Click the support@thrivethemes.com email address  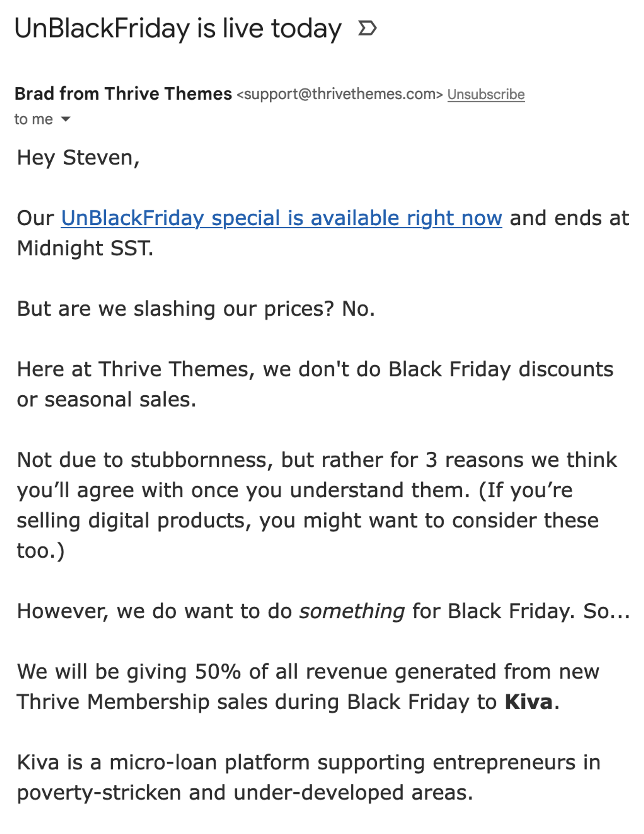[339, 94]
